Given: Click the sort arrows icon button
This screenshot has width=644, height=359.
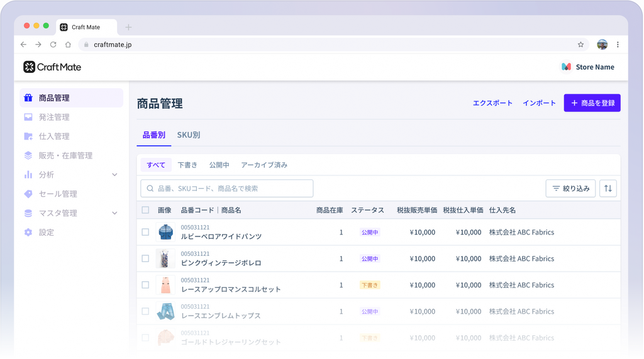Looking at the screenshot, I should (x=608, y=189).
